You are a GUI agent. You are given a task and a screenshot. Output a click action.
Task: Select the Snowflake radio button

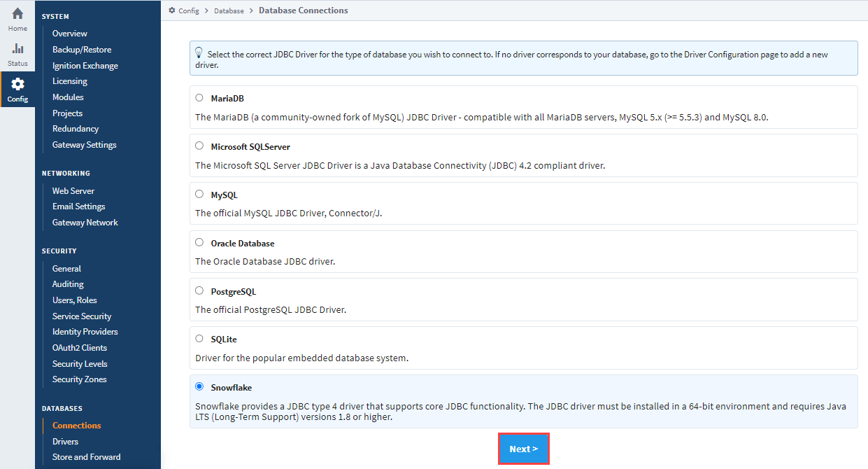199,386
